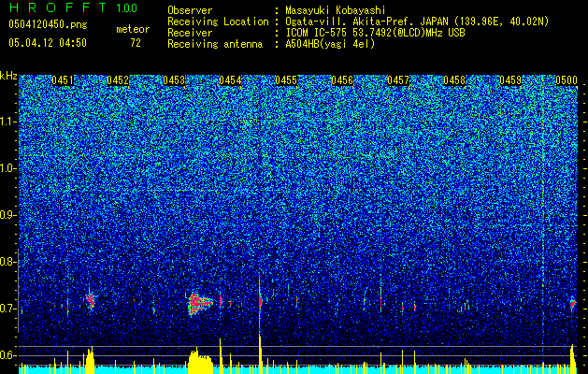Click the 0459 time marker
This screenshot has height=374, width=588.
point(510,80)
